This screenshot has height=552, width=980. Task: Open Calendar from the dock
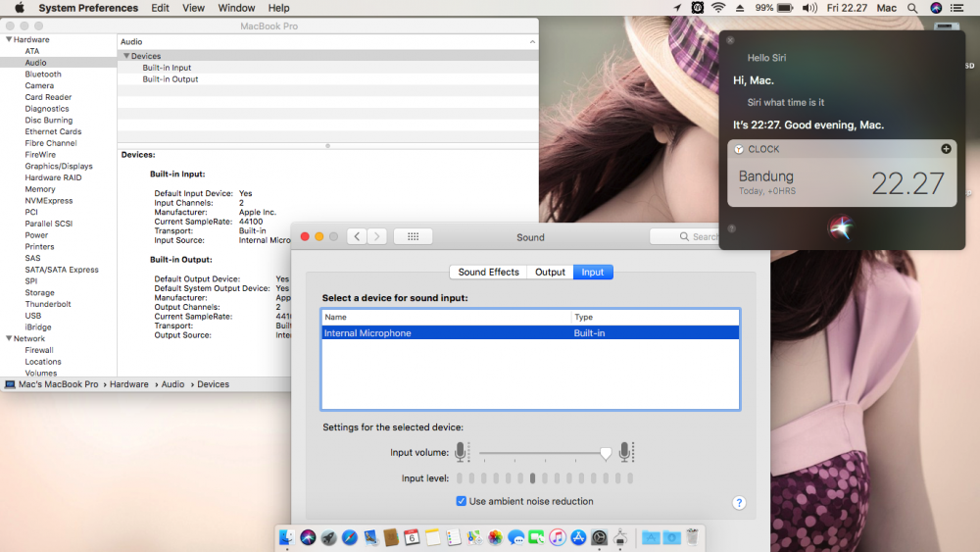point(412,537)
